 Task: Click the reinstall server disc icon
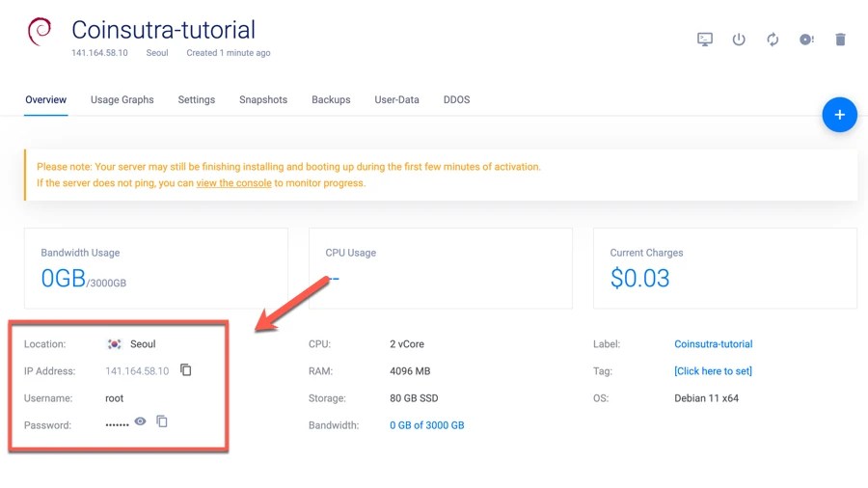click(806, 40)
